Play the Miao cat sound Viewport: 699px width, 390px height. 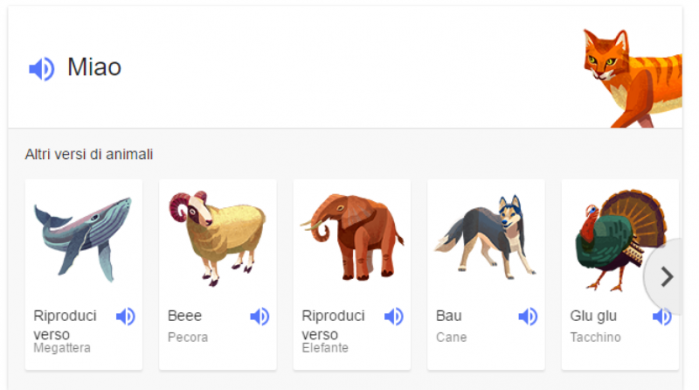click(41, 69)
